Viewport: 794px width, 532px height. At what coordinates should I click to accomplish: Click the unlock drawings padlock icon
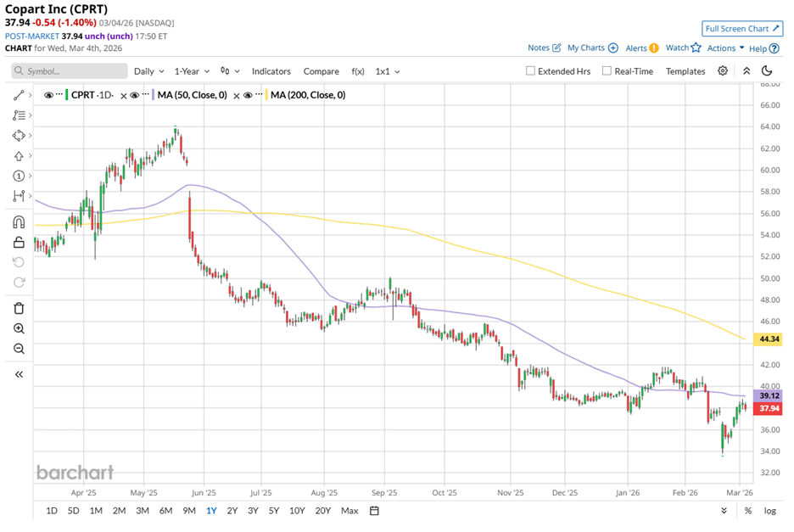pos(19,243)
